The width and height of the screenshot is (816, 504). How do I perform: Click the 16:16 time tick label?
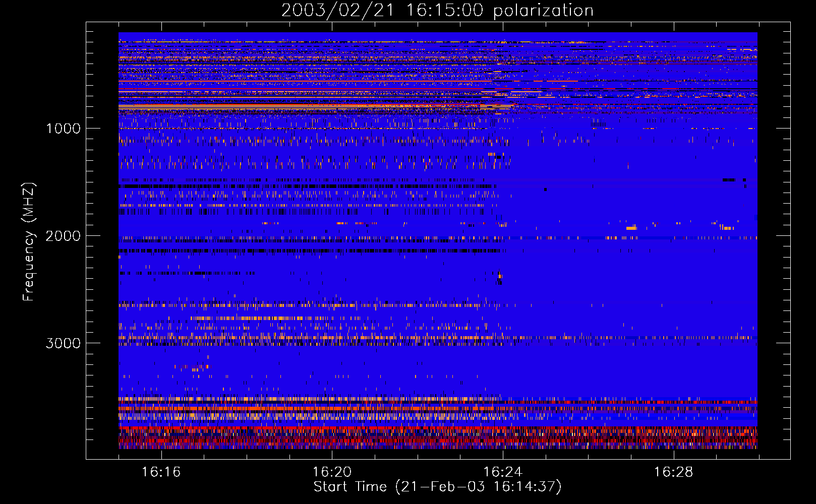[x=161, y=472]
